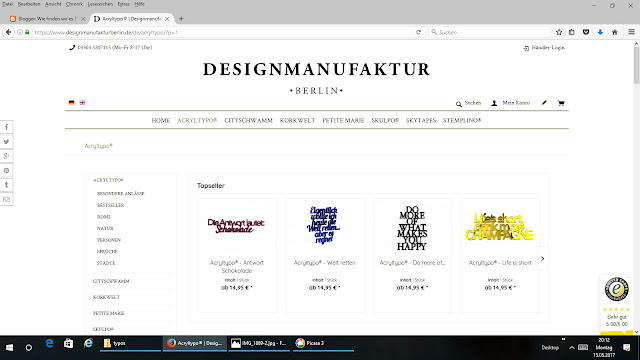Click the Pocket icon in toolbar
The image size is (640, 360).
586,32
